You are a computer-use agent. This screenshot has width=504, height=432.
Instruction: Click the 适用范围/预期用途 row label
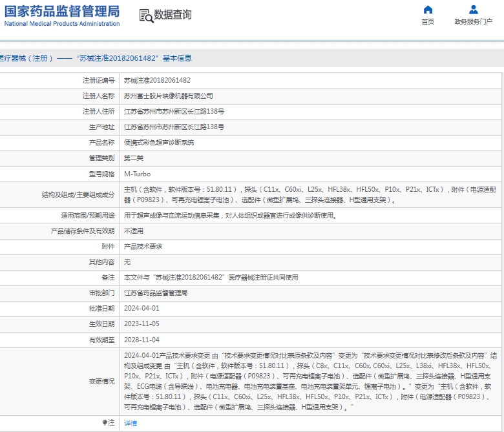click(88, 216)
